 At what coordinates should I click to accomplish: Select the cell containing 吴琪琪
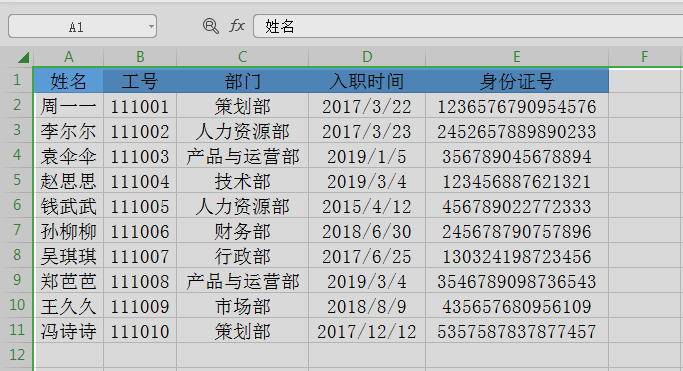coord(68,256)
